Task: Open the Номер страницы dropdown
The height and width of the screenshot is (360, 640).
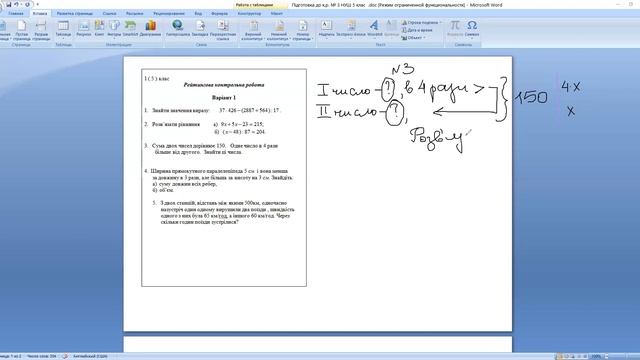Action: [303, 30]
